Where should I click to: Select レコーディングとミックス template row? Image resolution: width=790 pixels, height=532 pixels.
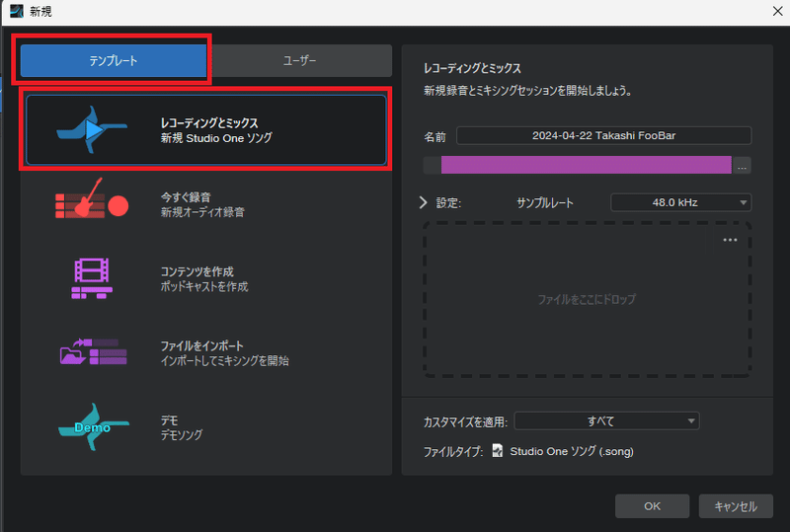(206, 130)
